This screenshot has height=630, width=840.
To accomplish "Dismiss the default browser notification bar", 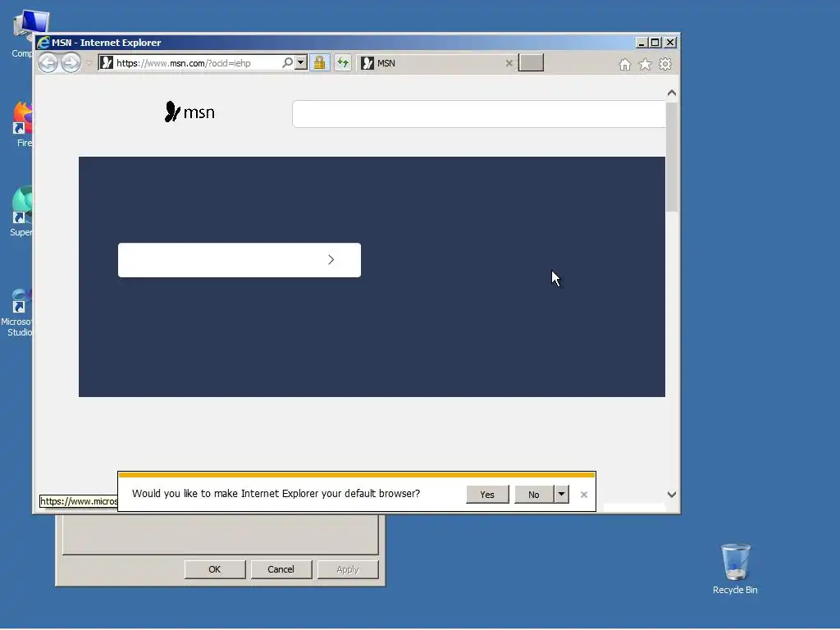I will click(x=584, y=495).
